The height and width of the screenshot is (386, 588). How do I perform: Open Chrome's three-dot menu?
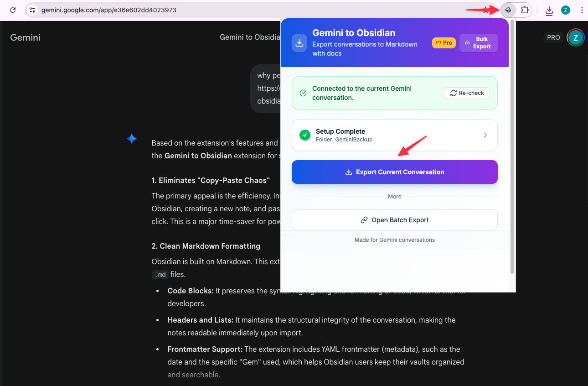582,10
